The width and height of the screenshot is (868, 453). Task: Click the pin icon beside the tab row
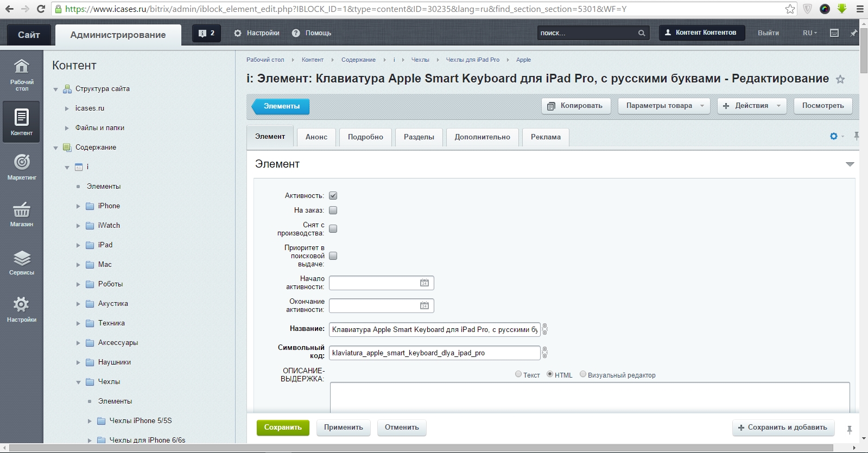857,136
